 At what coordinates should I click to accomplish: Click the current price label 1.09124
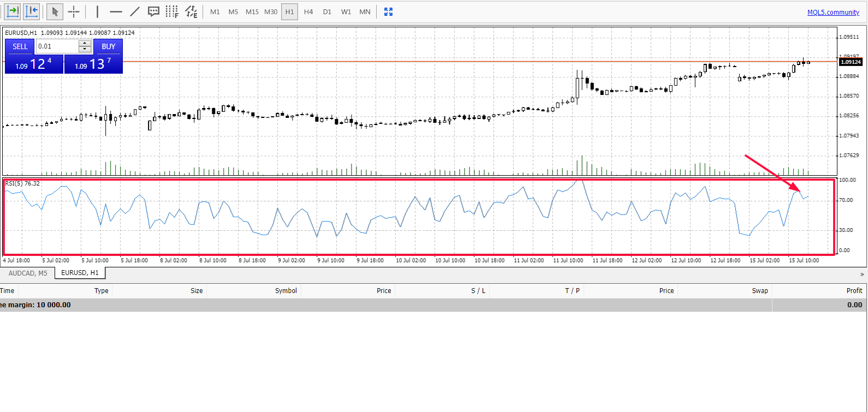click(x=851, y=62)
